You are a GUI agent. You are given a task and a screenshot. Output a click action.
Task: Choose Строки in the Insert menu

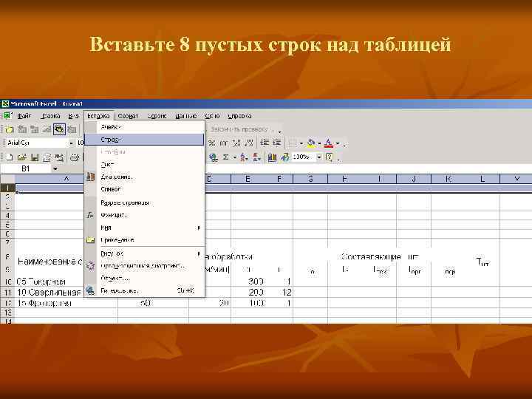coord(144,140)
